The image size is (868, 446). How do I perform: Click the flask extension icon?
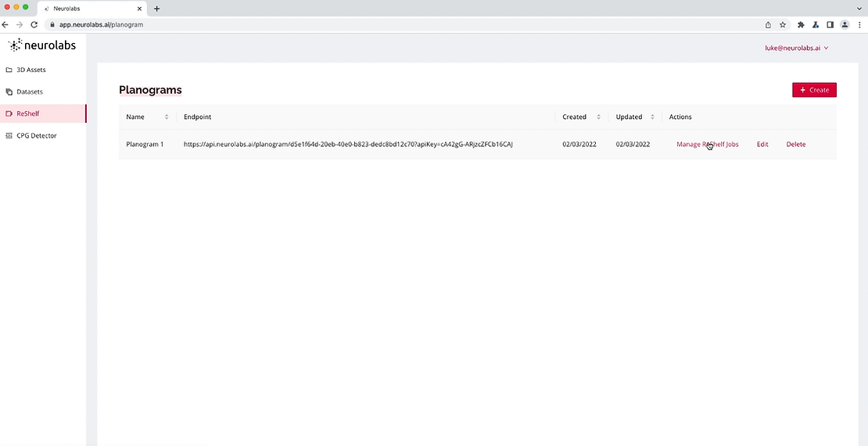click(816, 24)
